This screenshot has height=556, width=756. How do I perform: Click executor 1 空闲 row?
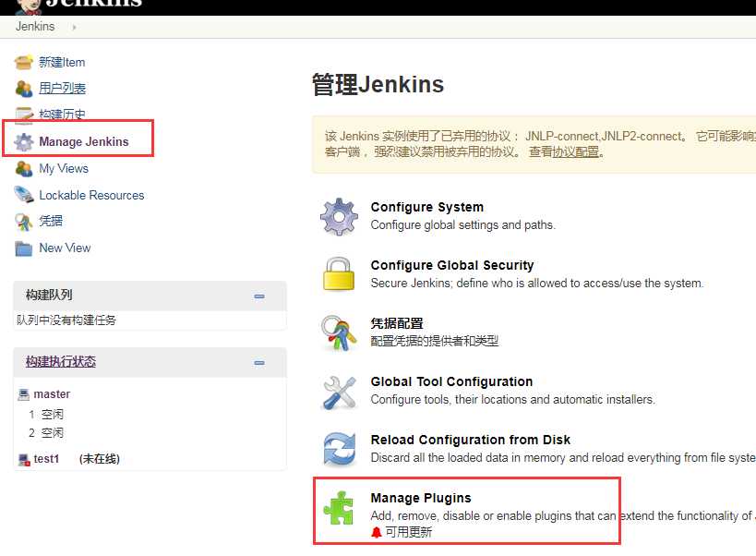(46, 415)
